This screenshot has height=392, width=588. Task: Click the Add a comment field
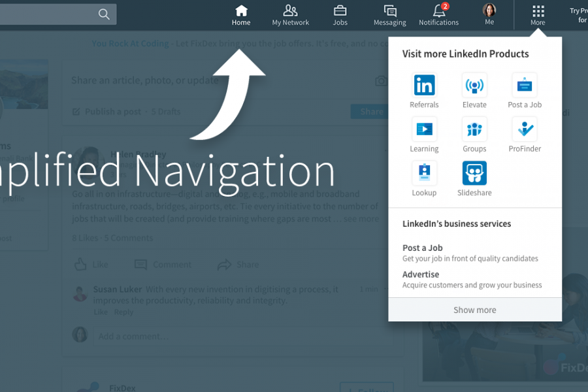[244, 336]
